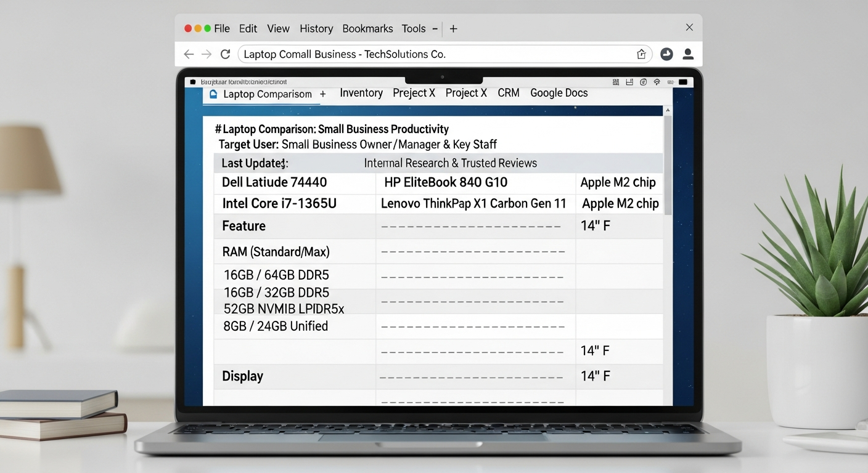Click the forward navigation arrow
Image resolution: width=868 pixels, height=473 pixels.
coord(206,54)
